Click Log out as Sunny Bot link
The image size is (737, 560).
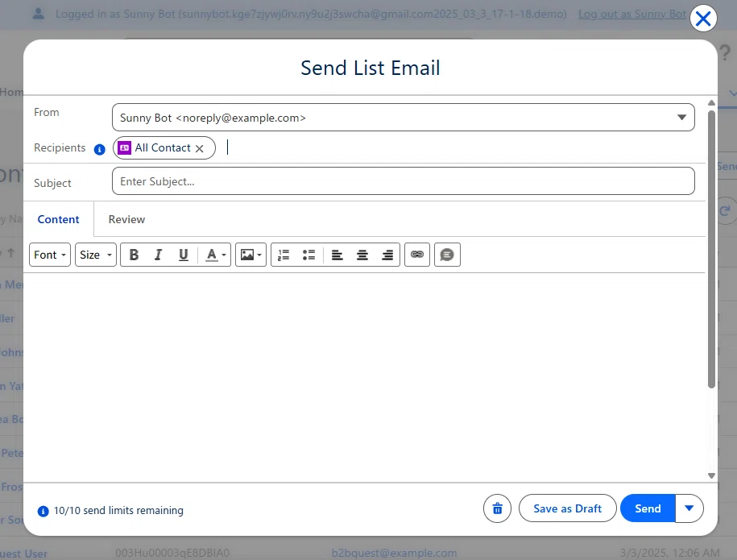pos(631,15)
